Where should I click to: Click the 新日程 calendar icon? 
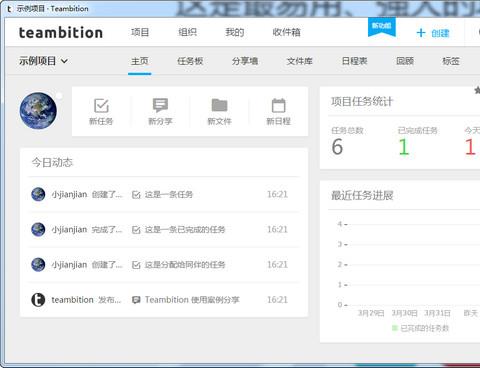pyautogui.click(x=279, y=106)
